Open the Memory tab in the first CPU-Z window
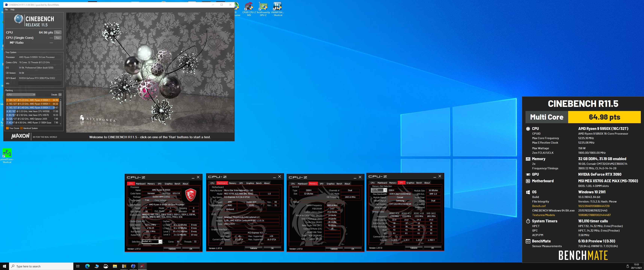This screenshot has width=644, height=270. [151, 184]
